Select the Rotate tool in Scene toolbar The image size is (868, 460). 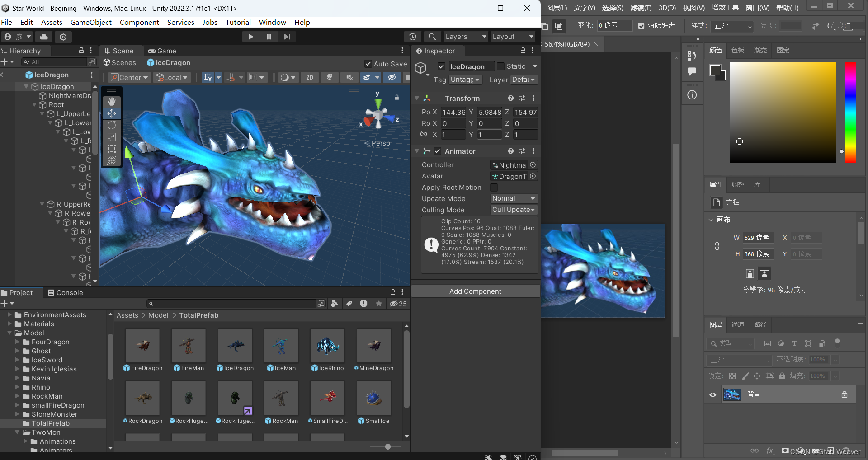coord(112,125)
